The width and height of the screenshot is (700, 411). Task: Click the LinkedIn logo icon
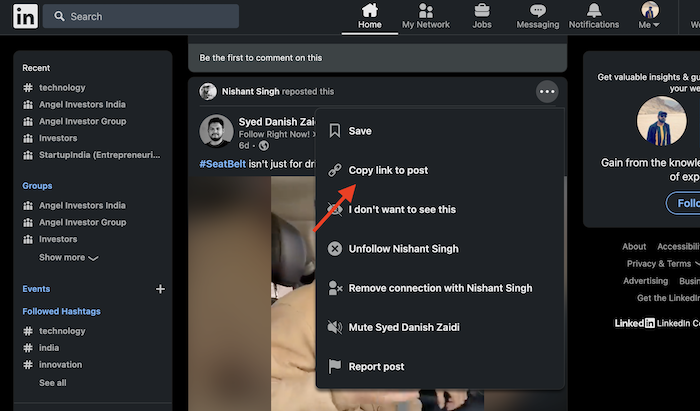point(26,16)
